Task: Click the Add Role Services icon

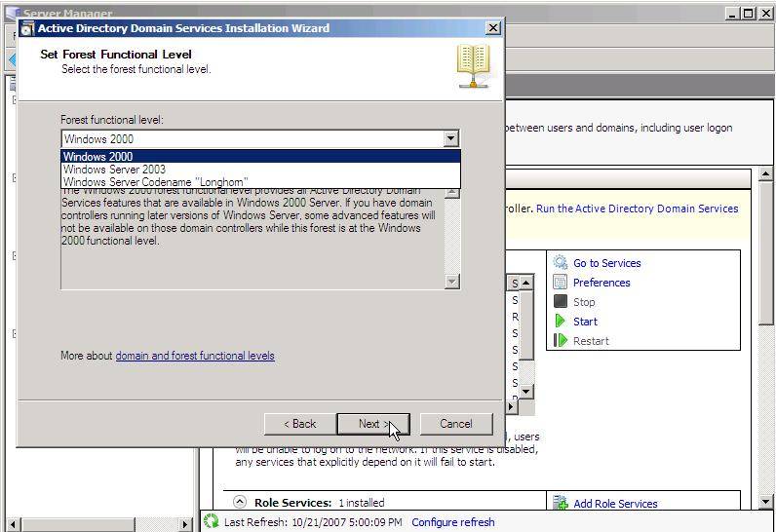Action: [561, 503]
